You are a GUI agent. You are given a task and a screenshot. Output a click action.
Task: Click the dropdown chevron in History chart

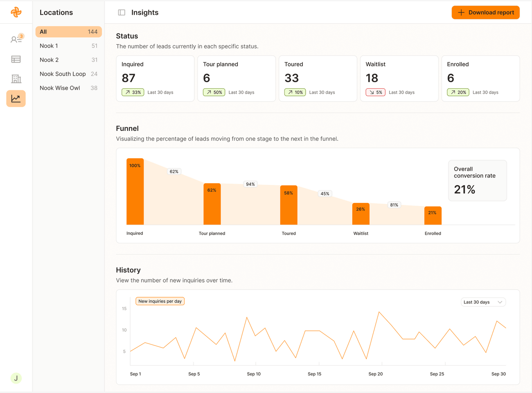point(500,302)
